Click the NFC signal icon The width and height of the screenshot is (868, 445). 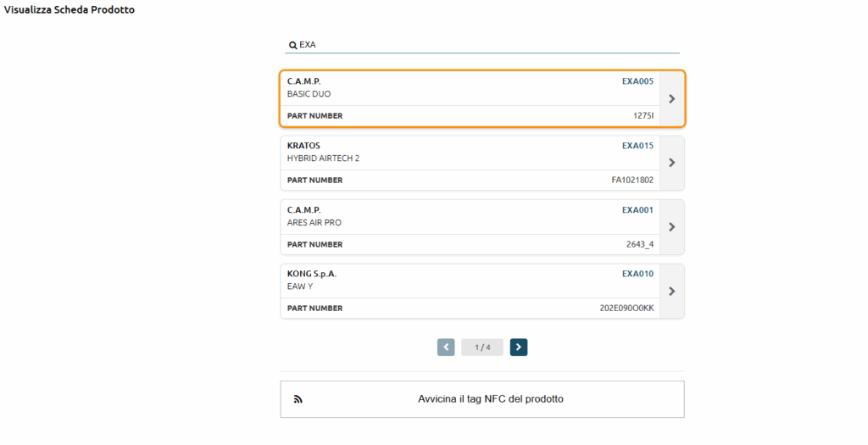298,399
